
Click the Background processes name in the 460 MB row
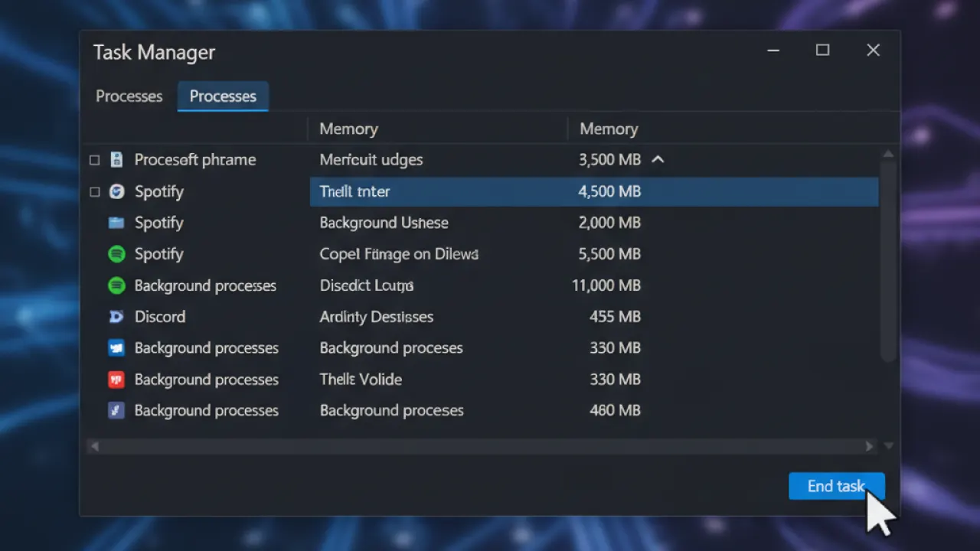(207, 411)
